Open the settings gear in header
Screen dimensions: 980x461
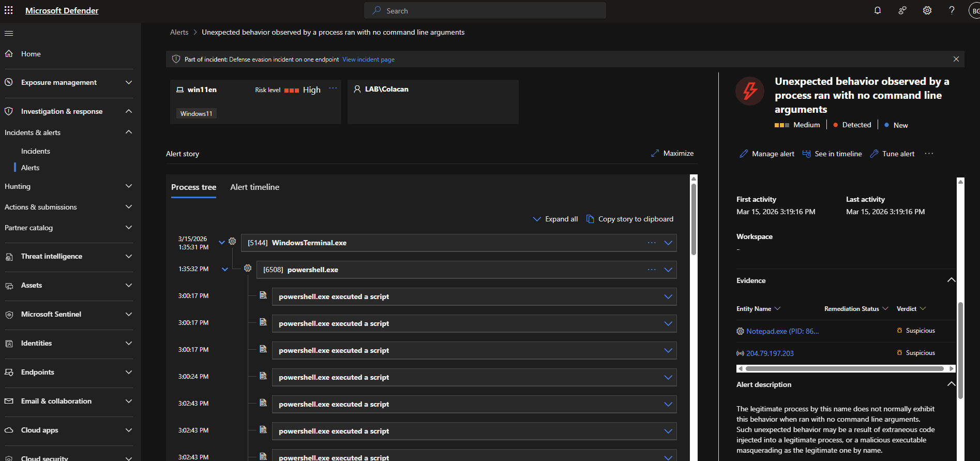click(927, 10)
